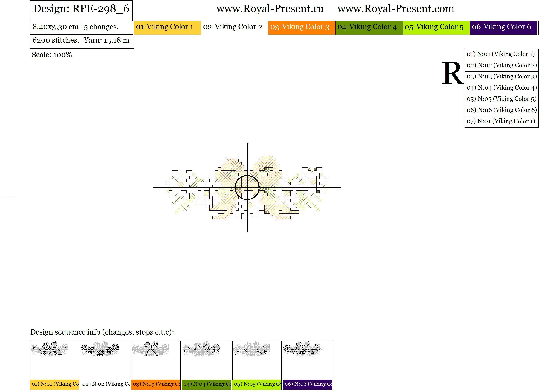
Task: Click the 01-Viking Color 1 yellow swatch
Action: pyautogui.click(x=167, y=28)
